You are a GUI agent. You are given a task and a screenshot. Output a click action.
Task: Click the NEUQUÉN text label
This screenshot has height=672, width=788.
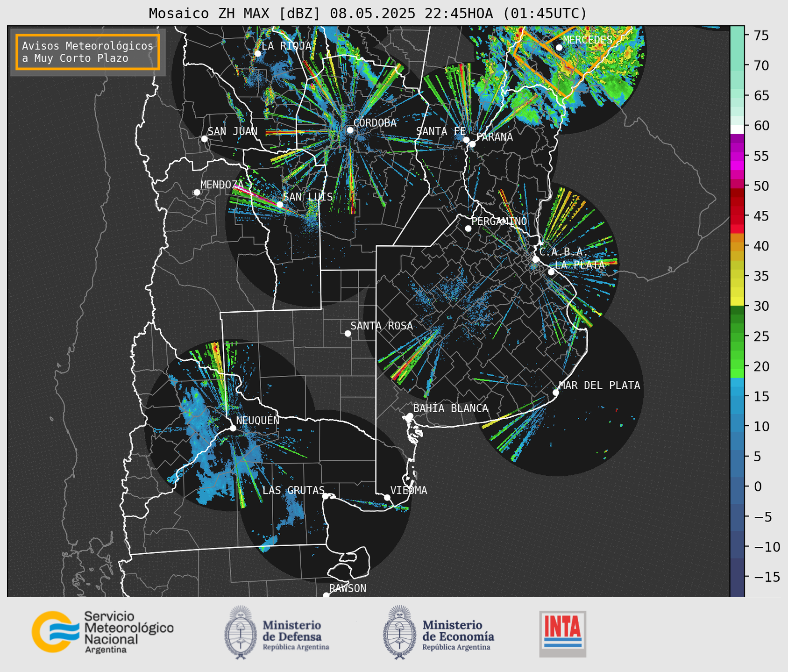258,421
